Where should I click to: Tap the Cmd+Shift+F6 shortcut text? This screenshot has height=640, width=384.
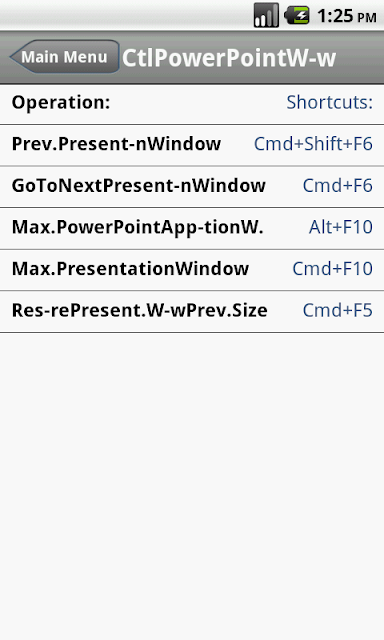[x=313, y=144]
